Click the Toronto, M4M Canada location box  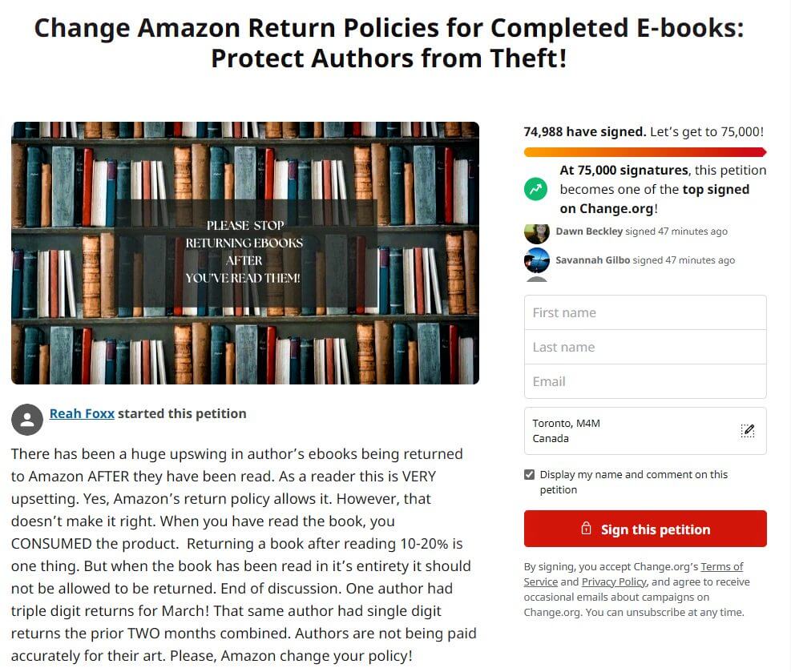pyautogui.click(x=645, y=431)
